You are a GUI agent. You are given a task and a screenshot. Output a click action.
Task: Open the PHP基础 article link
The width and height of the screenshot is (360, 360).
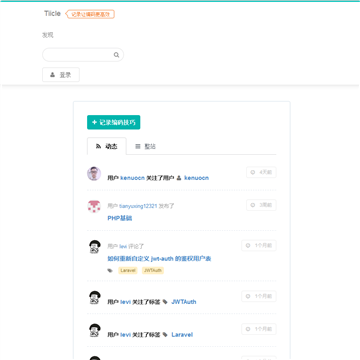pyautogui.click(x=120, y=218)
